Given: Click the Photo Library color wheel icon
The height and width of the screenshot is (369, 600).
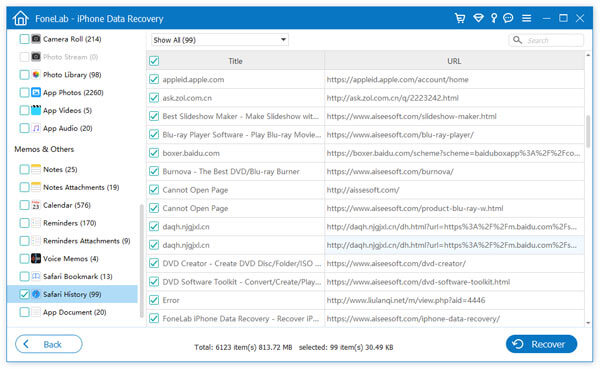Looking at the screenshot, I should [x=36, y=74].
